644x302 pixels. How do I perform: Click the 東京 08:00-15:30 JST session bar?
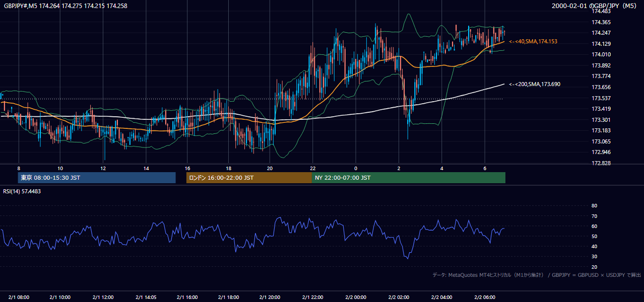97,178
